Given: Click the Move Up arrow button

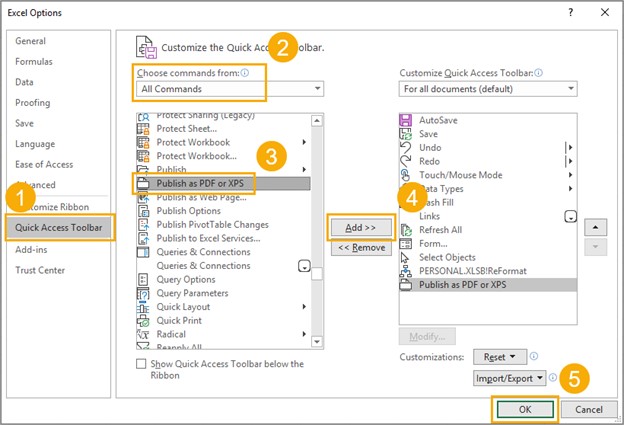Looking at the screenshot, I should tap(595, 227).
